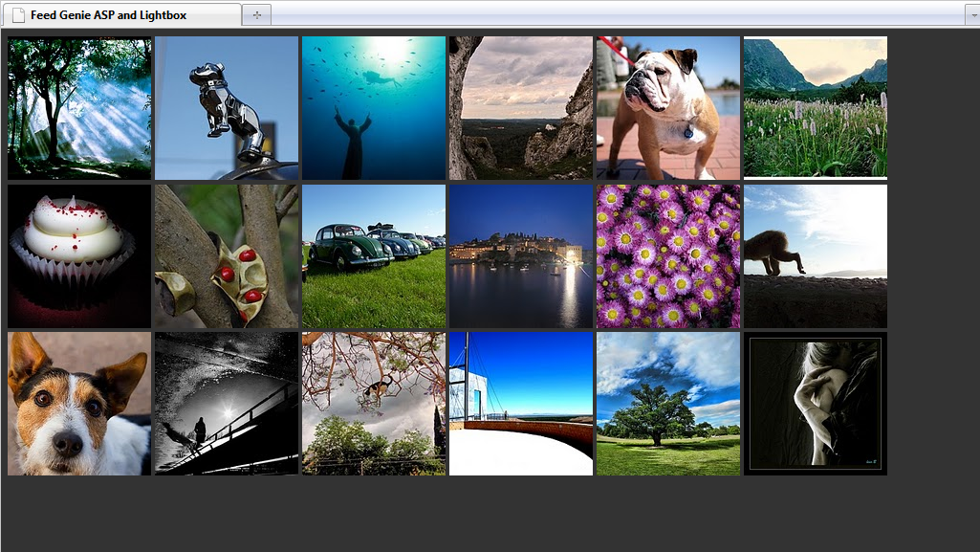View the row of Volkswagen Beetles photo
The width and height of the screenshot is (980, 552).
[374, 255]
